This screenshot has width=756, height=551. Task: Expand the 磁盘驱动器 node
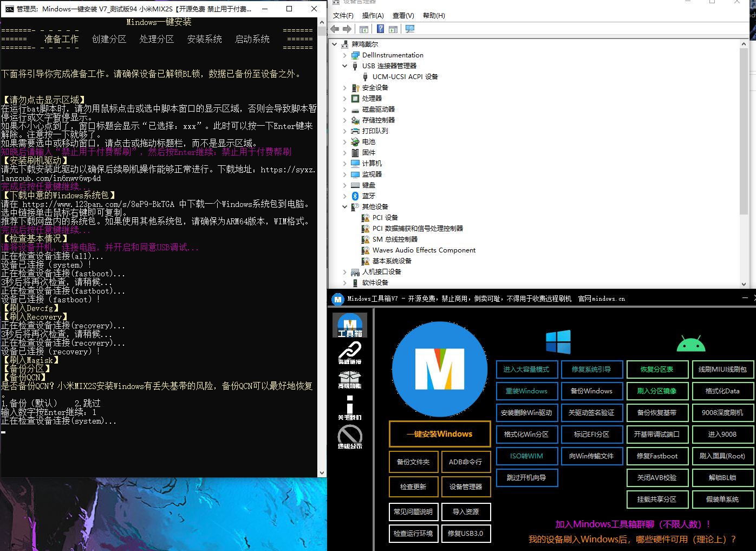point(345,109)
